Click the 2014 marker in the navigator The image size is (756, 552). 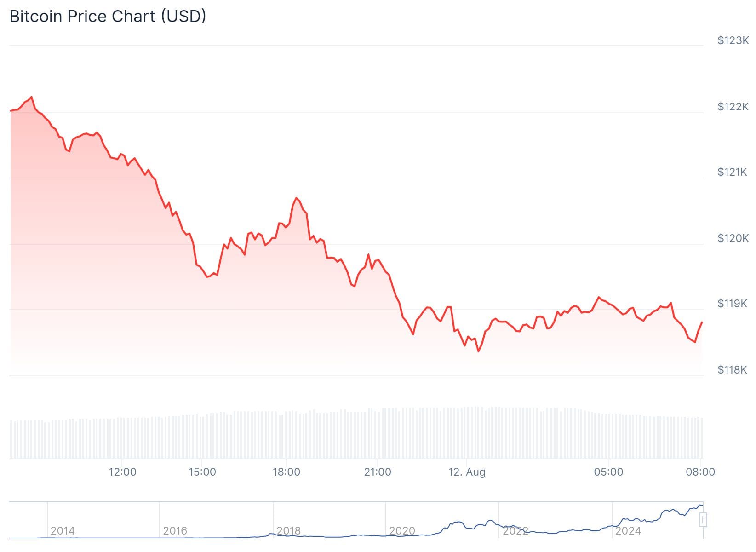63,531
